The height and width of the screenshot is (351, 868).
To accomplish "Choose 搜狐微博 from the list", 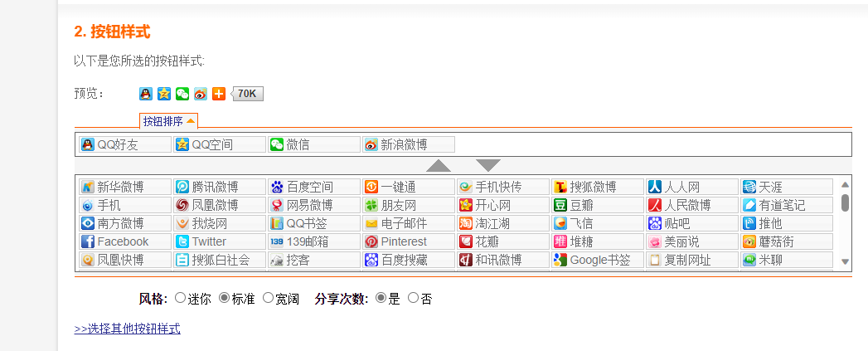I will pos(598,187).
